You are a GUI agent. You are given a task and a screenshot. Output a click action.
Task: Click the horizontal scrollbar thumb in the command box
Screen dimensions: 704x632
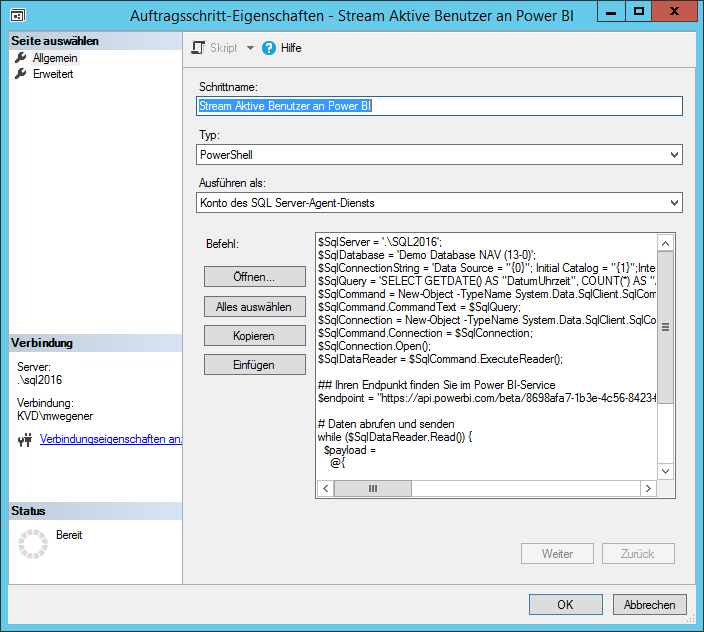click(x=373, y=488)
